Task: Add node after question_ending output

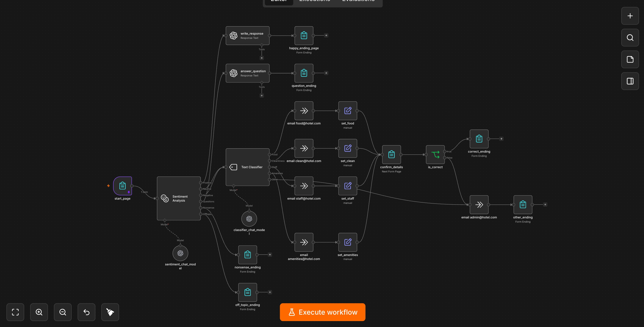Action: [x=326, y=73]
